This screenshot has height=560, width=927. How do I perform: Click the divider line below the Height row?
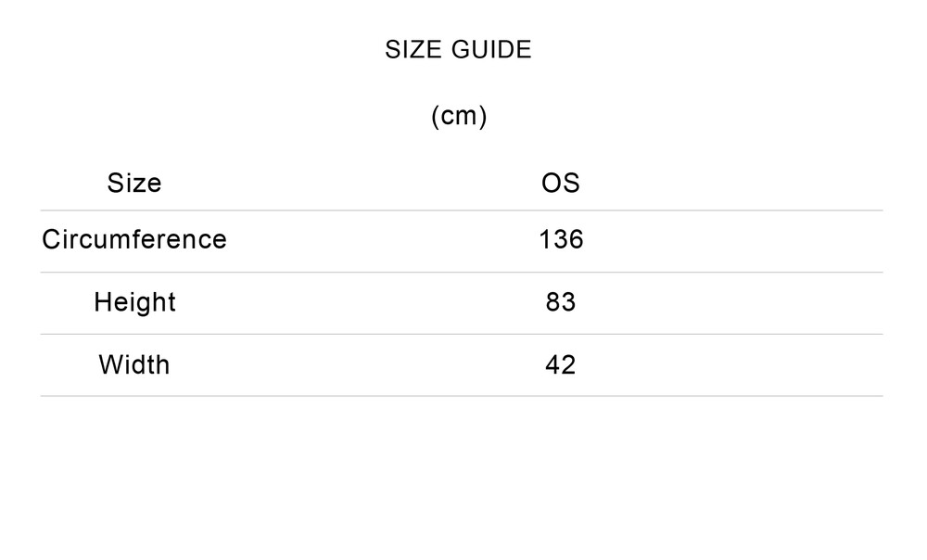462,334
